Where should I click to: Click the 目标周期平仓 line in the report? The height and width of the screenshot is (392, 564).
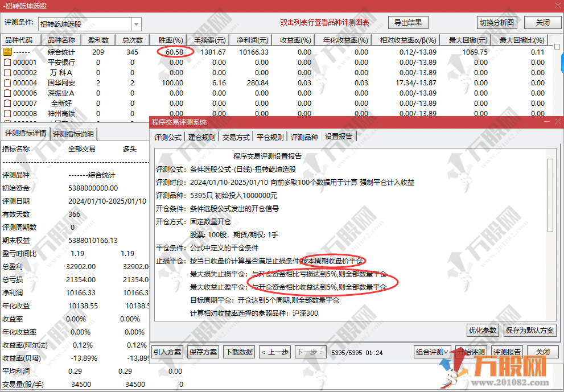(265, 300)
